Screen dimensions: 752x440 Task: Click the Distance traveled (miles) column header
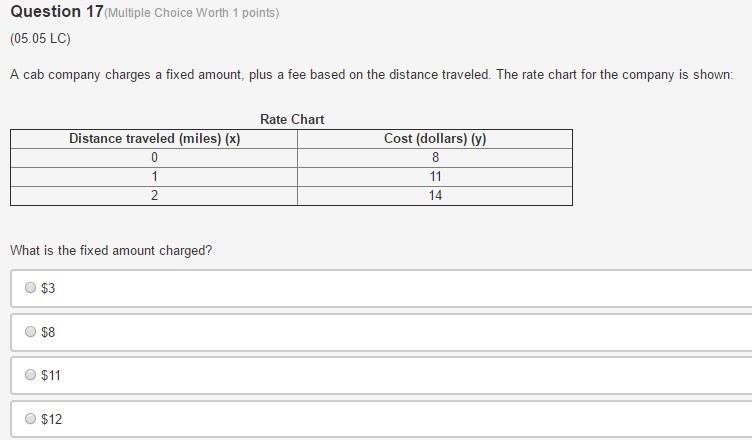tap(154, 139)
